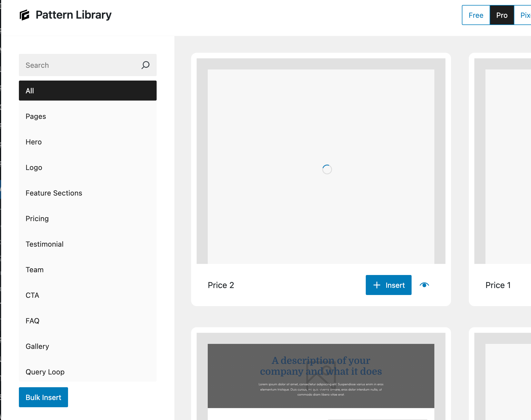The width and height of the screenshot is (531, 420).
Task: Select the All category
Action: pyautogui.click(x=88, y=91)
